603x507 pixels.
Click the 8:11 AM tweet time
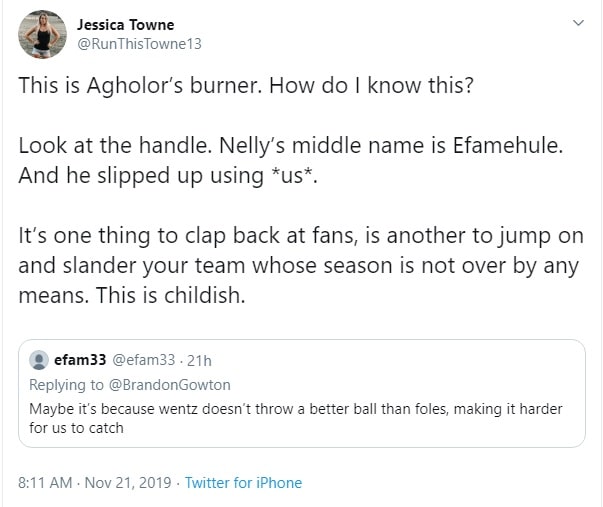click(46, 483)
